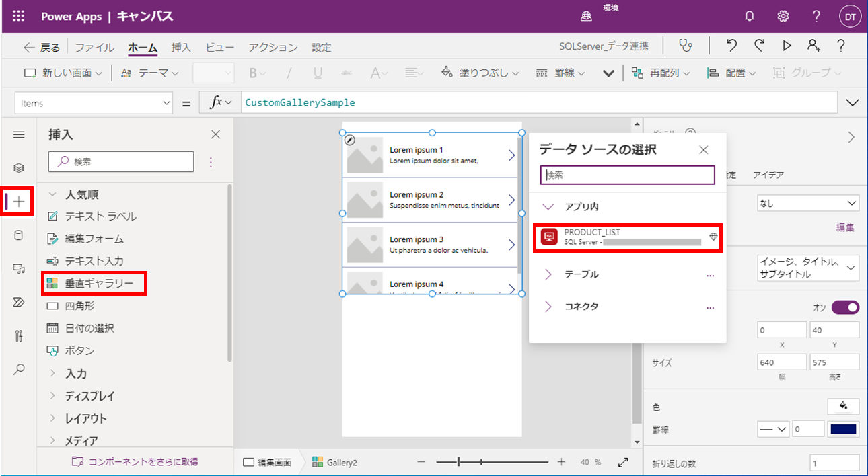Run the app checker stethoscope icon
868x476 pixels.
(x=686, y=46)
